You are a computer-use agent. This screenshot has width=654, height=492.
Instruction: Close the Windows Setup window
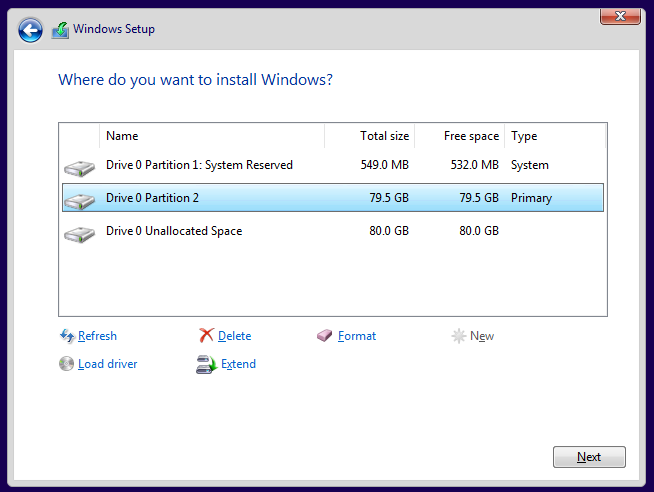(x=620, y=16)
